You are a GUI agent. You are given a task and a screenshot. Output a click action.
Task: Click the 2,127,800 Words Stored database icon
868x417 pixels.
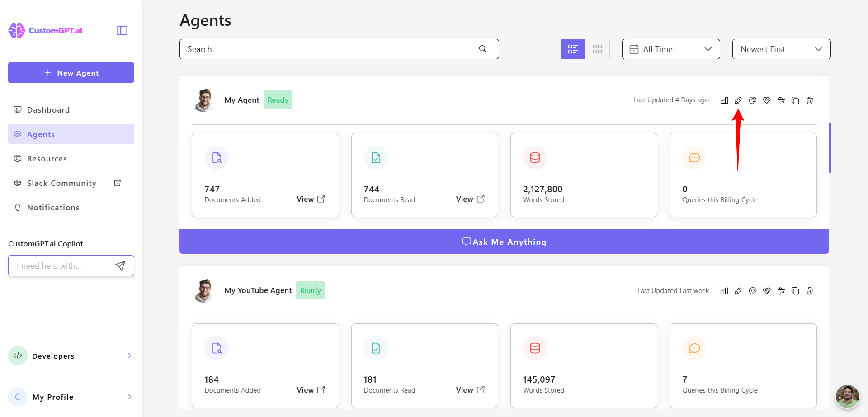point(535,158)
